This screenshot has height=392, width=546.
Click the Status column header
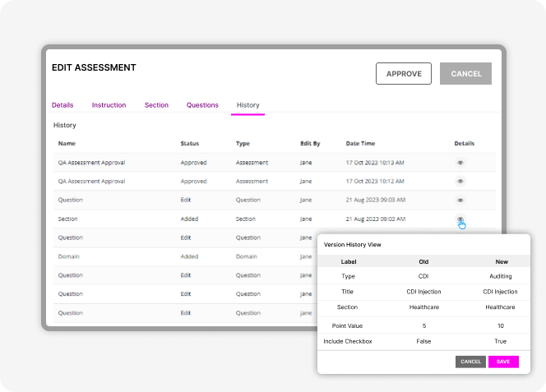pyautogui.click(x=189, y=144)
